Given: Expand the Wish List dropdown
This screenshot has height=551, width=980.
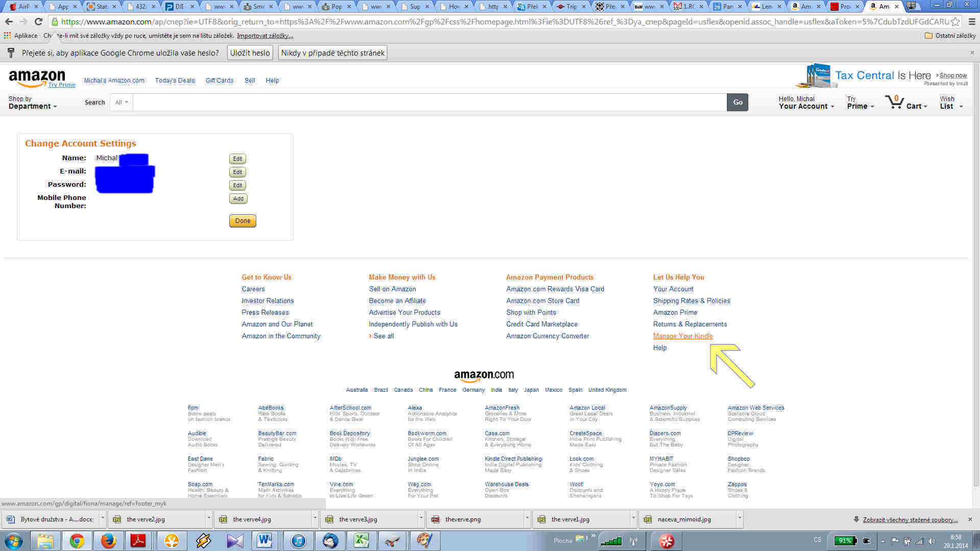Looking at the screenshot, I should (x=951, y=103).
